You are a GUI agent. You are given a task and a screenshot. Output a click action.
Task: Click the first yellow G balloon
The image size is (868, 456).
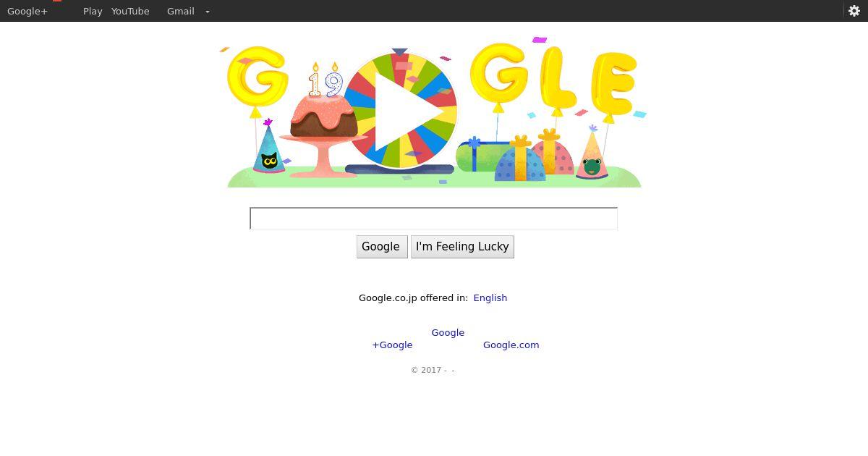pyautogui.click(x=258, y=77)
